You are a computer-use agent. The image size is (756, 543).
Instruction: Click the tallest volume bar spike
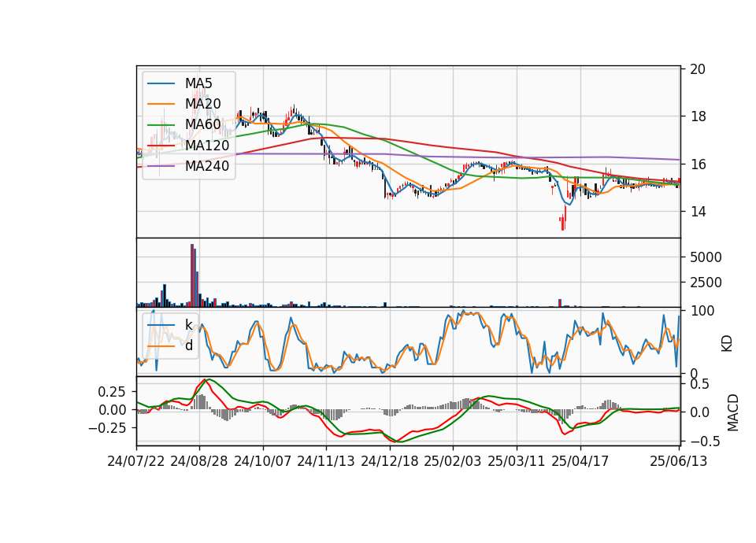click(192, 275)
